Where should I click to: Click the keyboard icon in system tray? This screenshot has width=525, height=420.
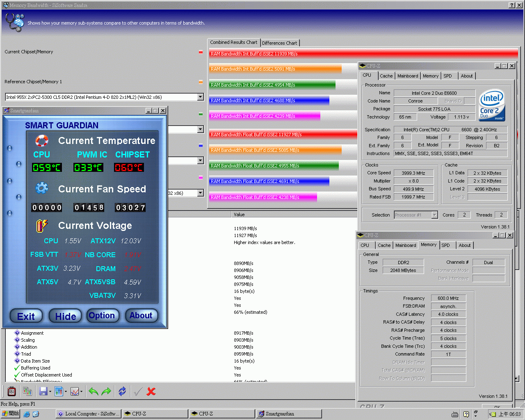click(x=455, y=414)
